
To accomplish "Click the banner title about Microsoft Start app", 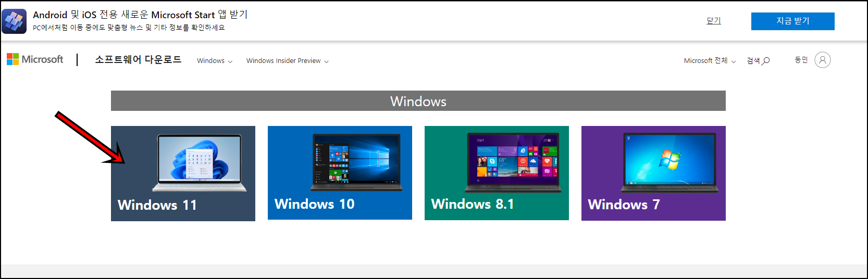I will pyautogui.click(x=140, y=15).
